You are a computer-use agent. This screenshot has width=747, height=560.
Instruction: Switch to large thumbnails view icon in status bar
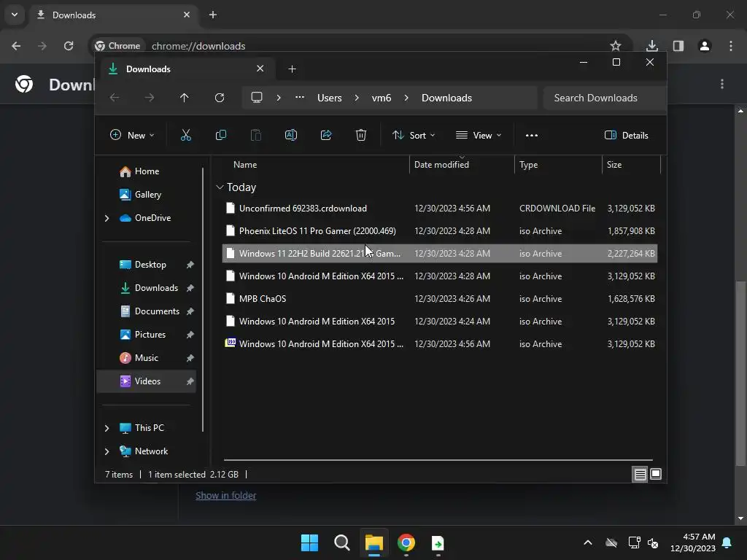tap(656, 474)
